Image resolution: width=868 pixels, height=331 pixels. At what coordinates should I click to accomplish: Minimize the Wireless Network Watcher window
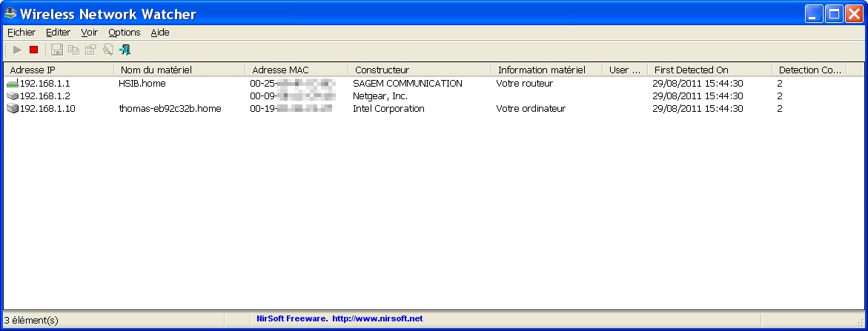pos(814,14)
